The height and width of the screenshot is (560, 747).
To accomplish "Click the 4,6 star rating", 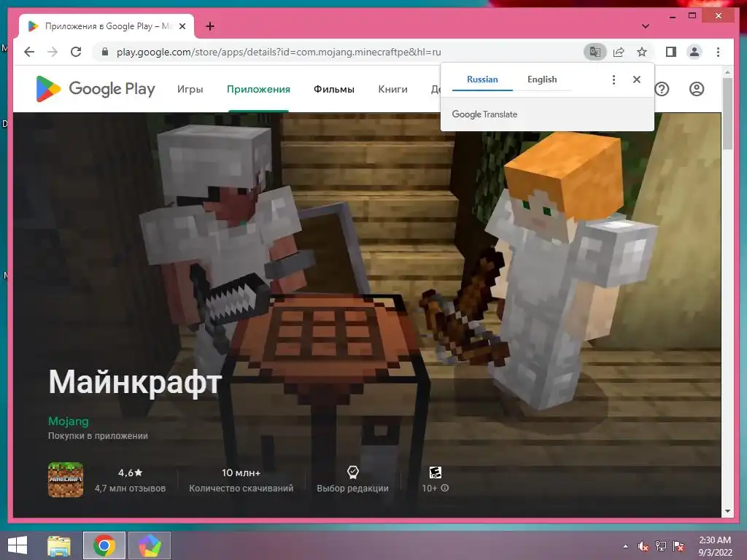I will coord(130,472).
